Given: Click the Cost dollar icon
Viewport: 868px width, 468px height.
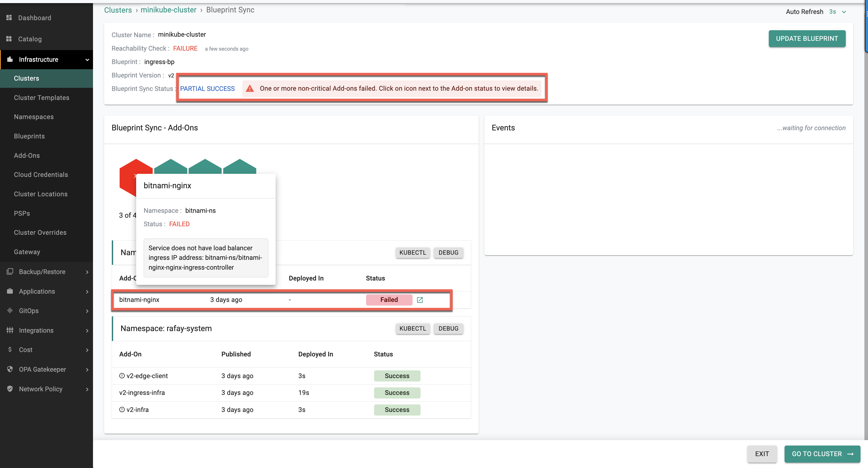Looking at the screenshot, I should coord(10,349).
